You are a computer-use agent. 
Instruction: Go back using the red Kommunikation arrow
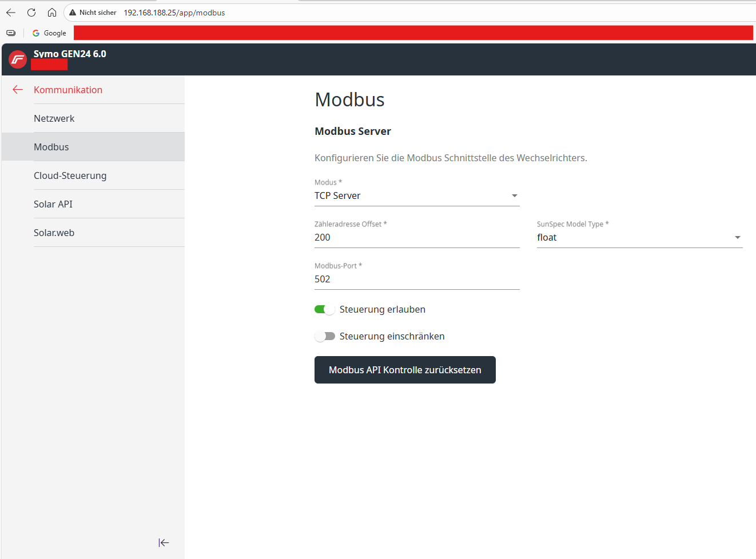pos(18,90)
